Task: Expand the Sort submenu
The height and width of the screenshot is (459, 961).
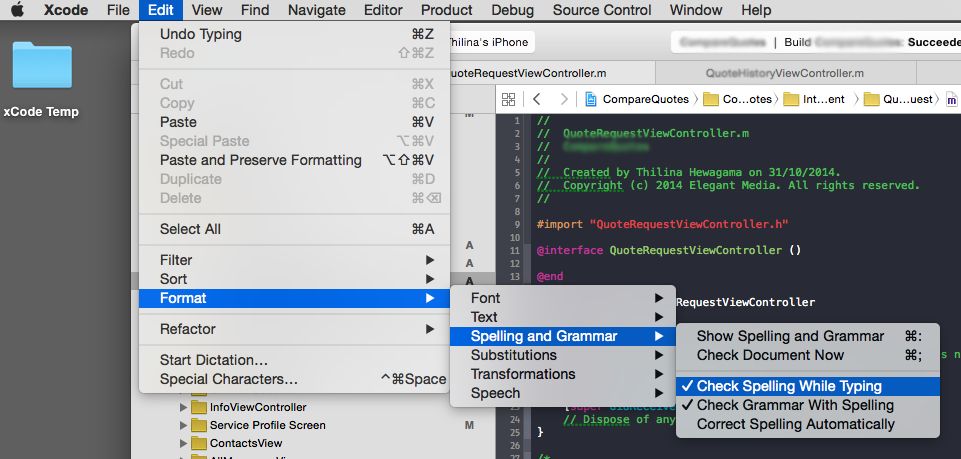Action: coord(294,279)
